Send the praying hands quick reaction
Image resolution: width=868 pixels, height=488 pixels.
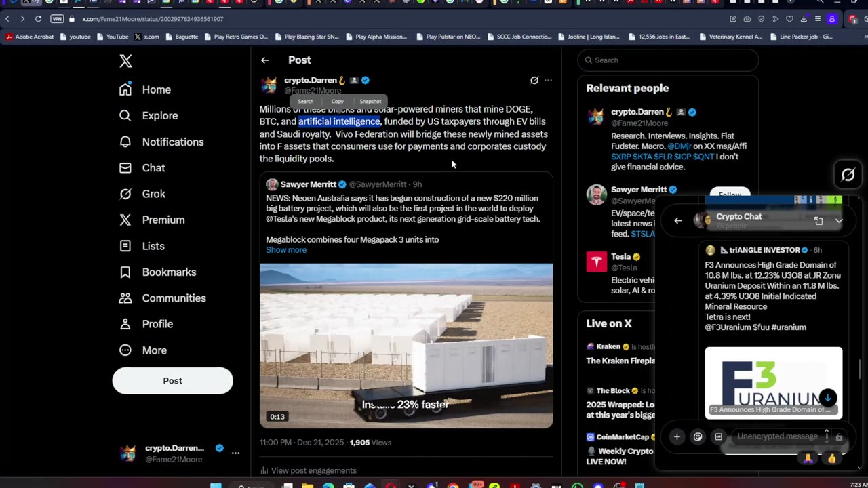click(808, 458)
